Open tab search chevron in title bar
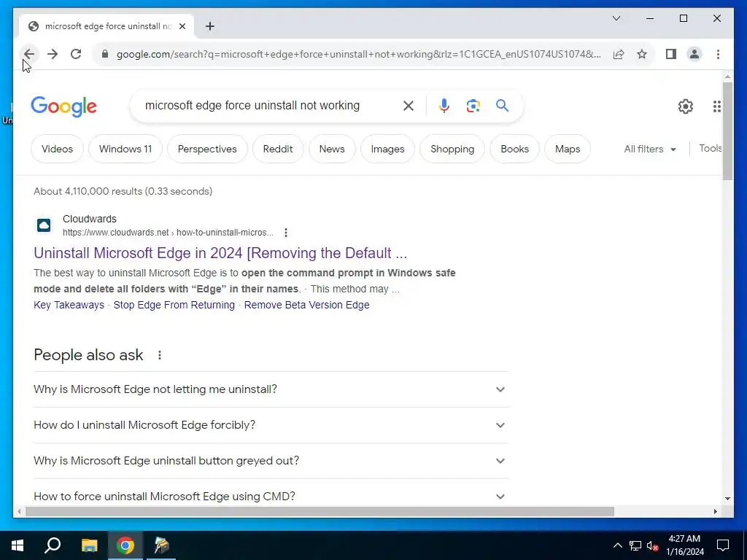Image resolution: width=747 pixels, height=560 pixels. click(616, 18)
